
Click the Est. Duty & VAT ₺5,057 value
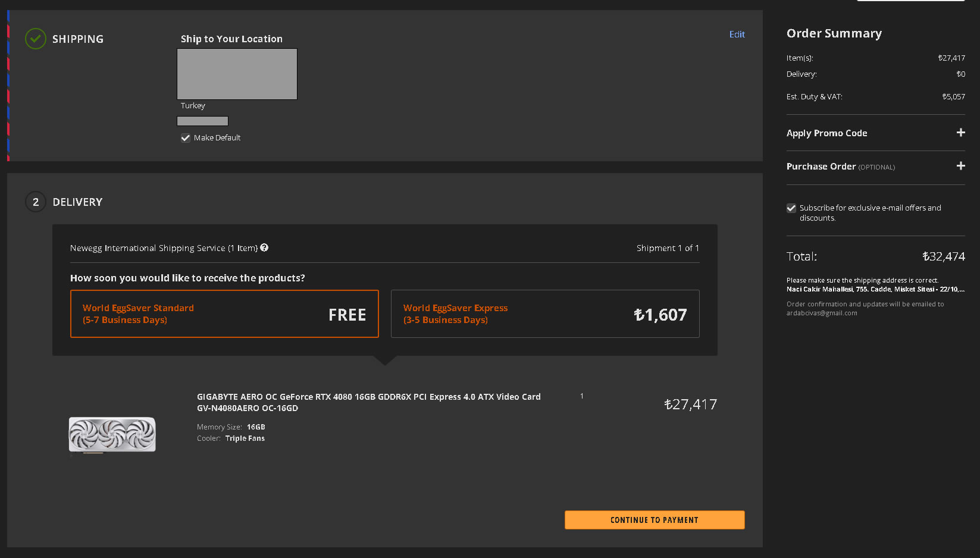953,96
